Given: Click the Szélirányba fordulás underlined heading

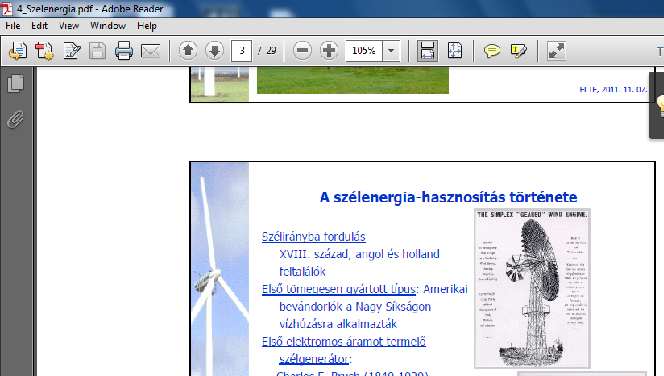Looking at the screenshot, I should coord(314,237).
